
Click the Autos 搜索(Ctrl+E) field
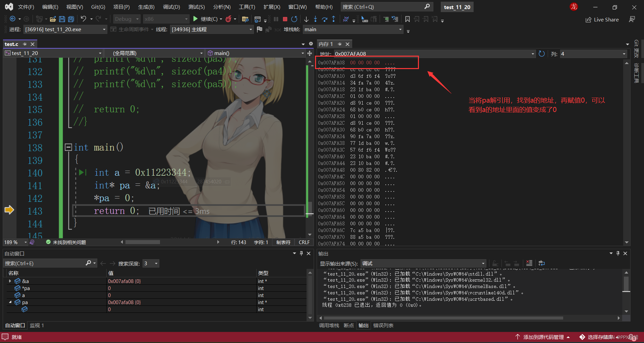pyautogui.click(x=50, y=264)
